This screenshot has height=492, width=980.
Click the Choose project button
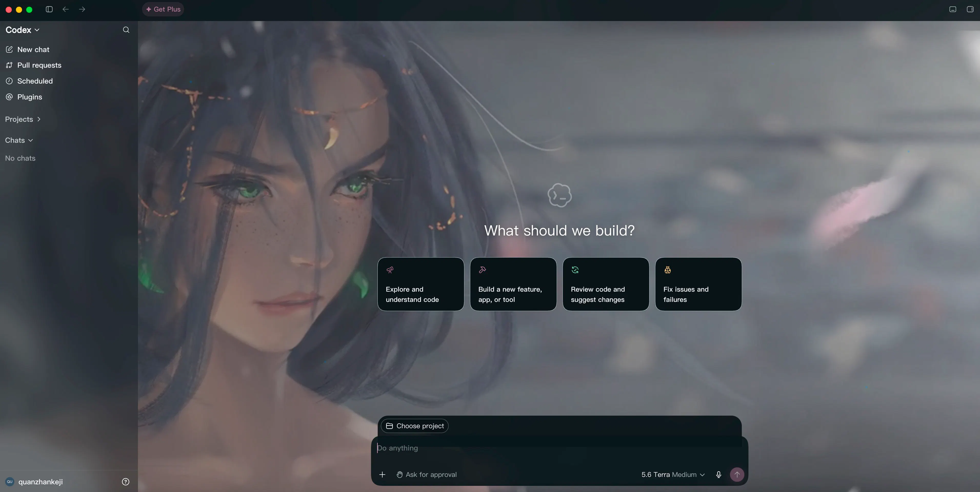pos(415,426)
